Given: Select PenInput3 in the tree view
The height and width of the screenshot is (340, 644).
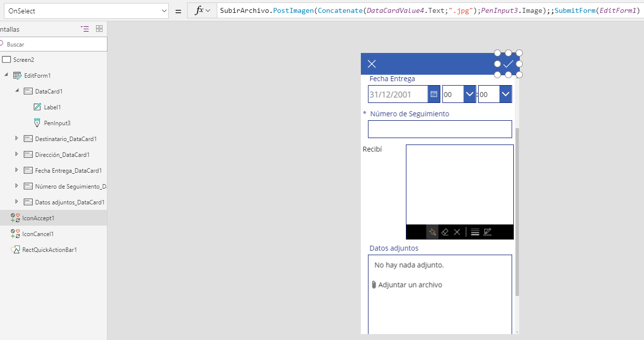Looking at the screenshot, I should [57, 123].
